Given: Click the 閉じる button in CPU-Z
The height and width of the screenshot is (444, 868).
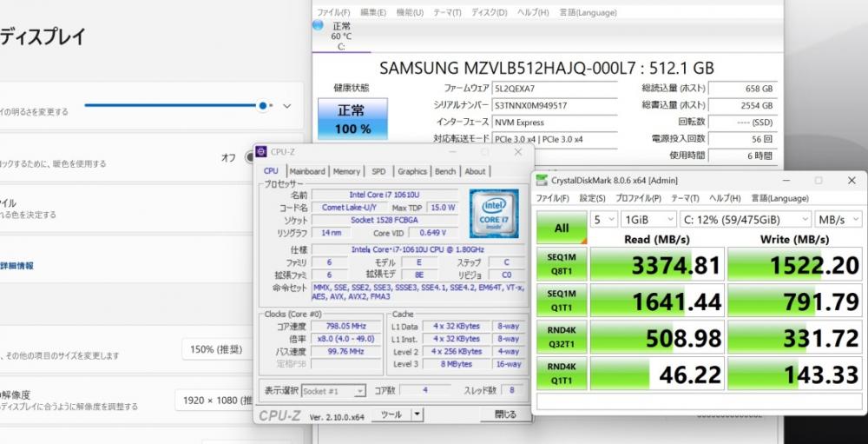Looking at the screenshot, I should (x=505, y=414).
